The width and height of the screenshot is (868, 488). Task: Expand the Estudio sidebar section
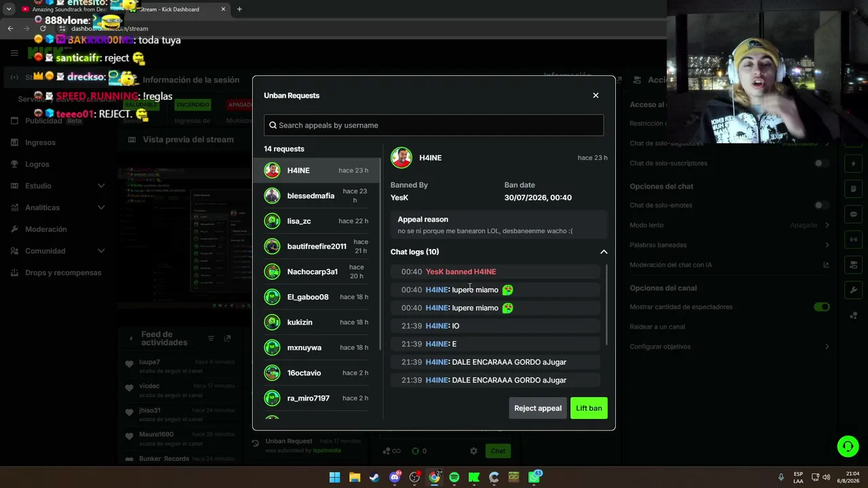[101, 186]
